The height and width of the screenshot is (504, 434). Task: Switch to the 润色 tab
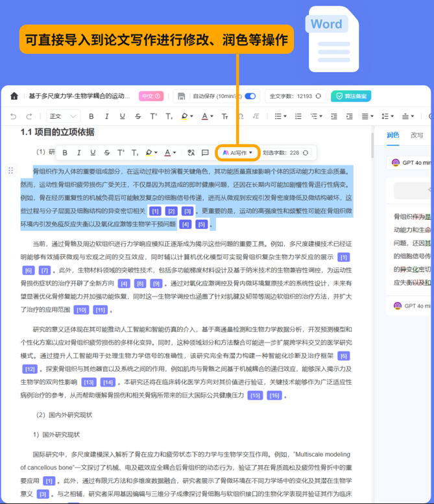[x=393, y=135]
